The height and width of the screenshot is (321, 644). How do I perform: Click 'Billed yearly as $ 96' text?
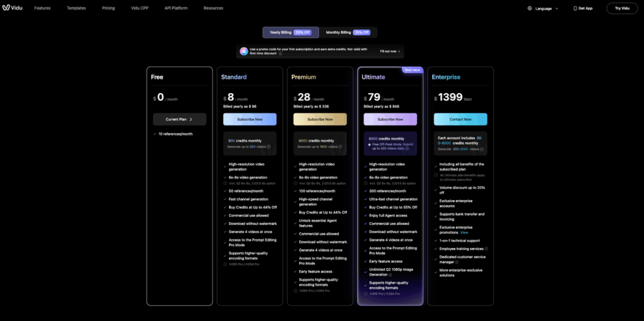[x=240, y=106]
